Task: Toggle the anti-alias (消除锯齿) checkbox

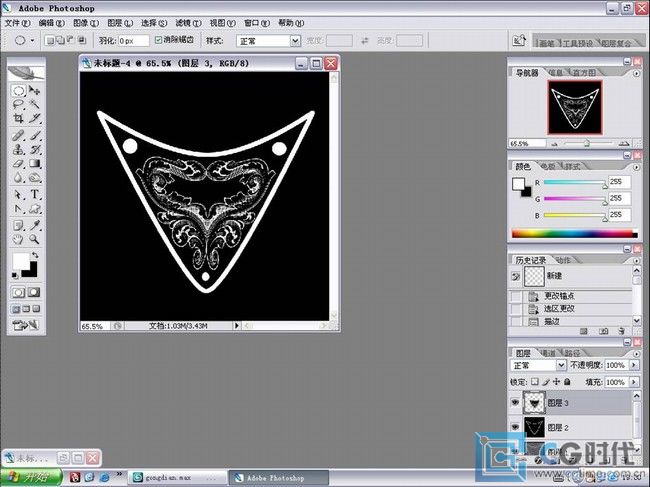Action: pyautogui.click(x=158, y=40)
